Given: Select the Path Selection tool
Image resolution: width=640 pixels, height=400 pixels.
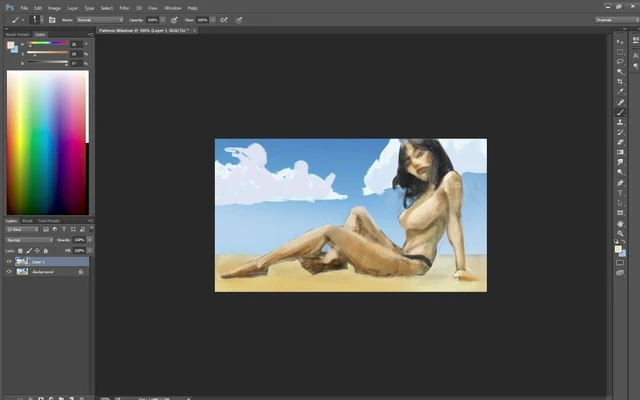Looking at the screenshot, I should 620,203.
